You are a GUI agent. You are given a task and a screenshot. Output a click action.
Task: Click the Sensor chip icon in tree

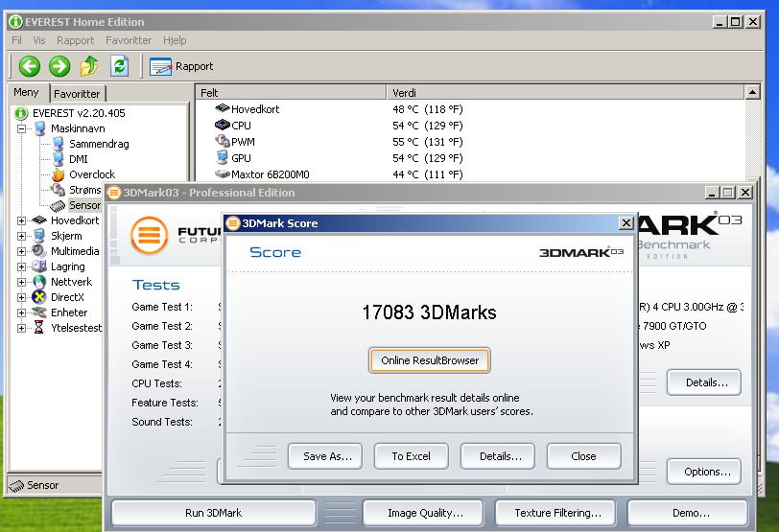pyautogui.click(x=59, y=205)
